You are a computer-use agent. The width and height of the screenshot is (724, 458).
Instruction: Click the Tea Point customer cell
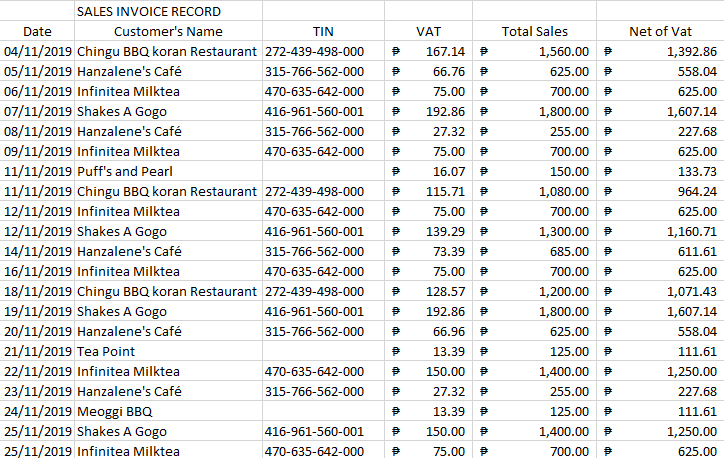106,352
